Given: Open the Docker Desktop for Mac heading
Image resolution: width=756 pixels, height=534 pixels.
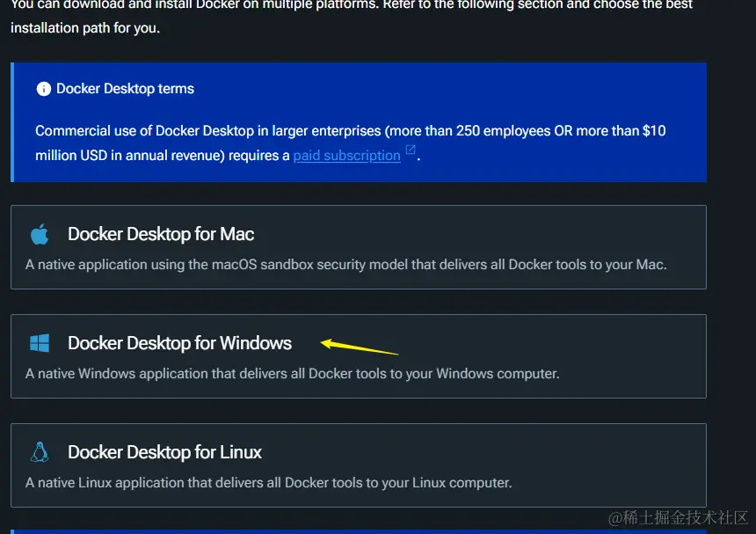Looking at the screenshot, I should 161,234.
